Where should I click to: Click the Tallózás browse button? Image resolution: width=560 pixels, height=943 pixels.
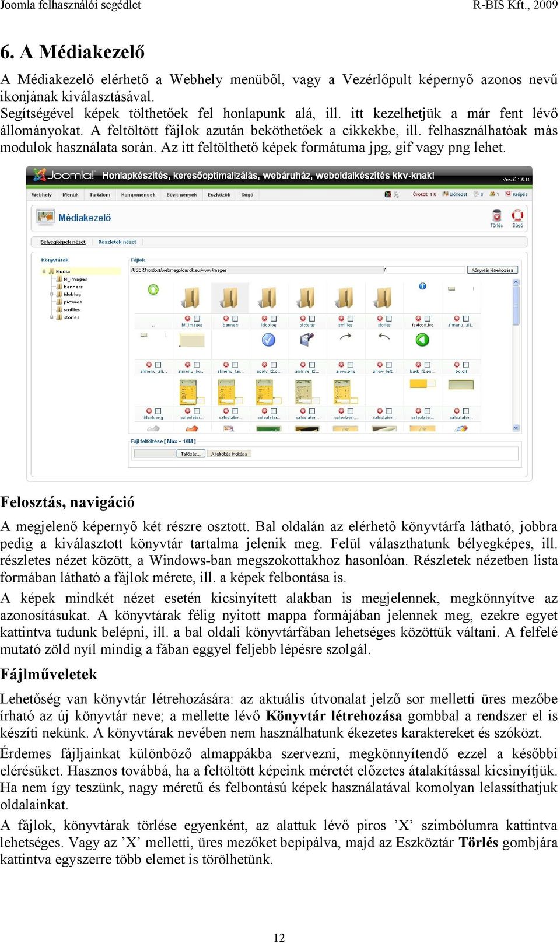coord(190,453)
